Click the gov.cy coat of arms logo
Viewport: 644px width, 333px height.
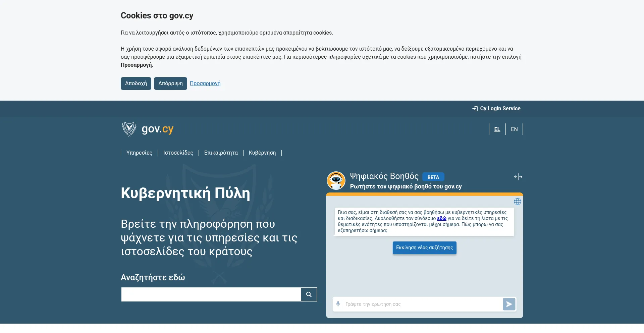(129, 129)
